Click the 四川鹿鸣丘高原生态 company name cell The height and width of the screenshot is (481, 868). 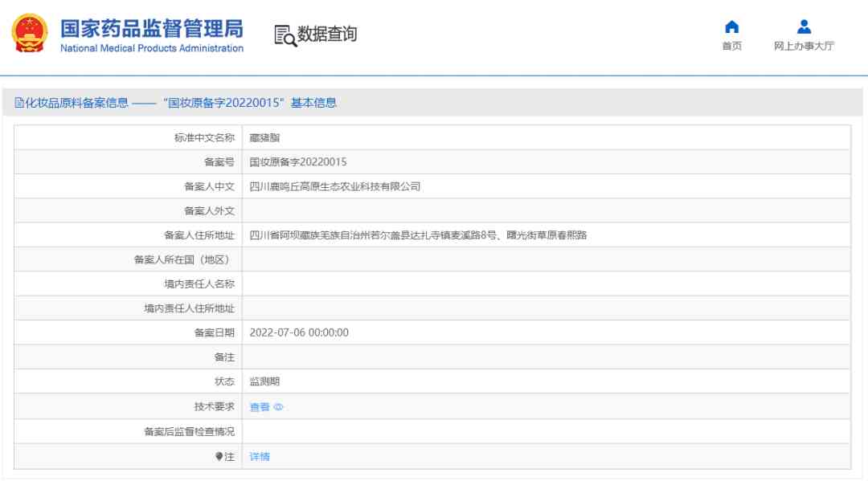pos(334,185)
